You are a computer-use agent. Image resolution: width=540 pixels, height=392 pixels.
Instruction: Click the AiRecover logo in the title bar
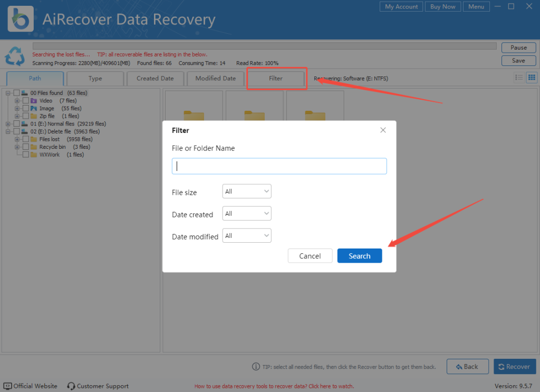[20, 18]
